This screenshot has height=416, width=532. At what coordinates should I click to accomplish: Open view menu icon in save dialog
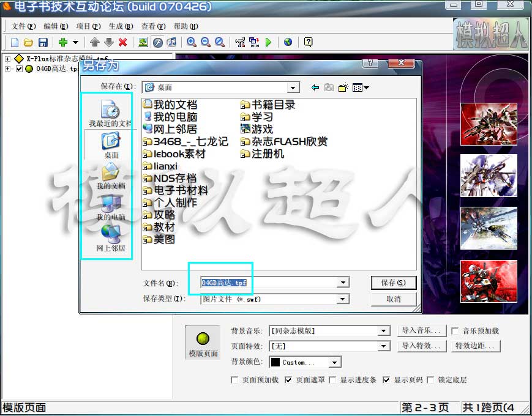pyautogui.click(x=361, y=88)
